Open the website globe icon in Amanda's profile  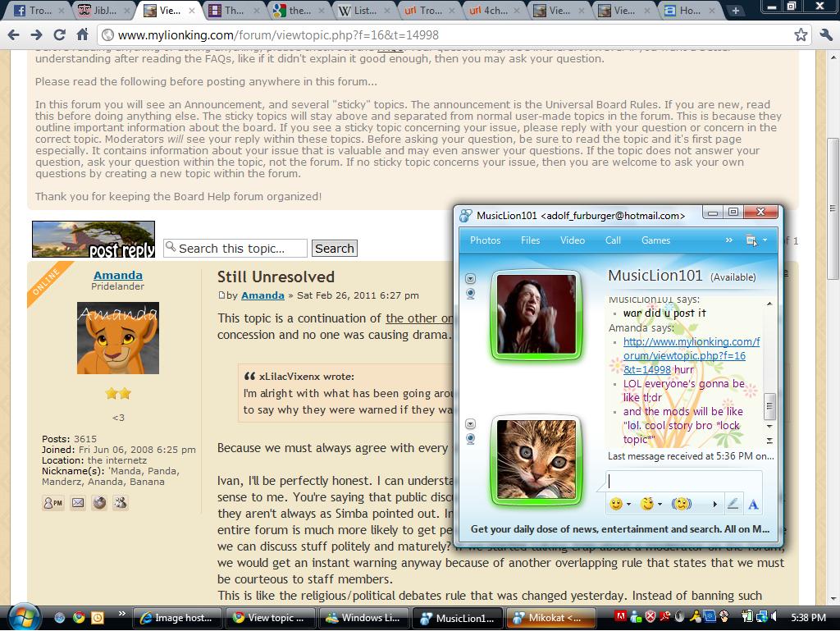pos(99,503)
